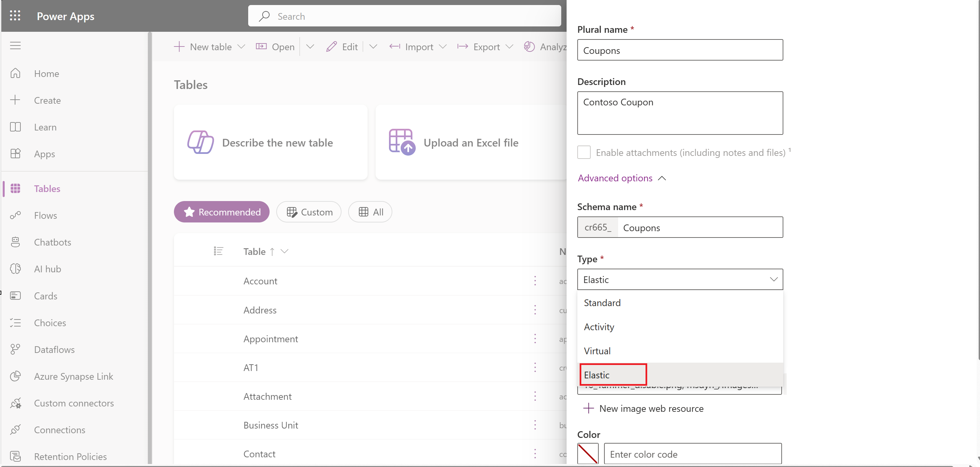Toggle the Recommended tables filter
Screen dimensions: 980x467
coord(221,211)
